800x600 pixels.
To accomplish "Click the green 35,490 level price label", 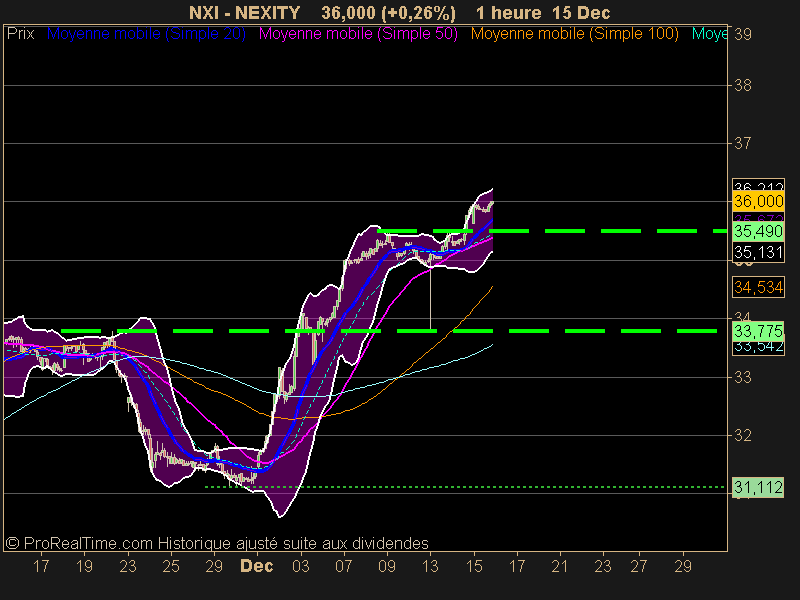I will pos(758,231).
